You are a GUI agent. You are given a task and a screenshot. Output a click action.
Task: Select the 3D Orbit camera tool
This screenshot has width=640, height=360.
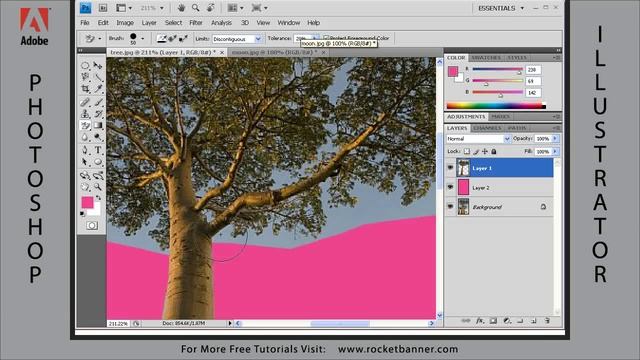pos(98,176)
